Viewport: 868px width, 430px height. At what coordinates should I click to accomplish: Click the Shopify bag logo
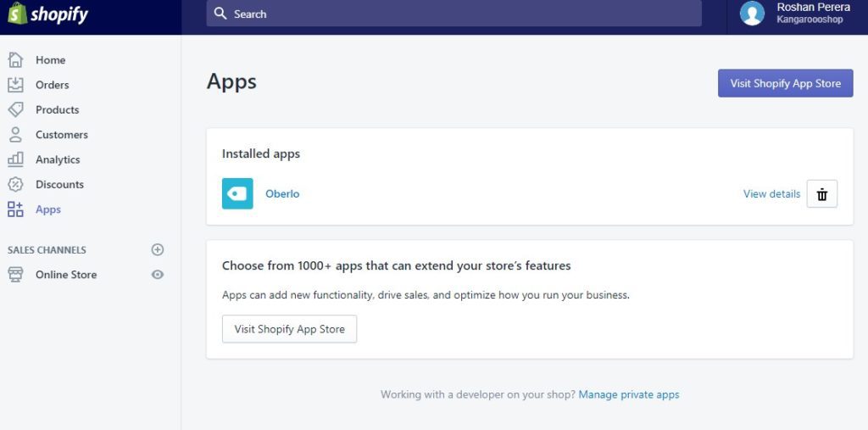coord(17,14)
